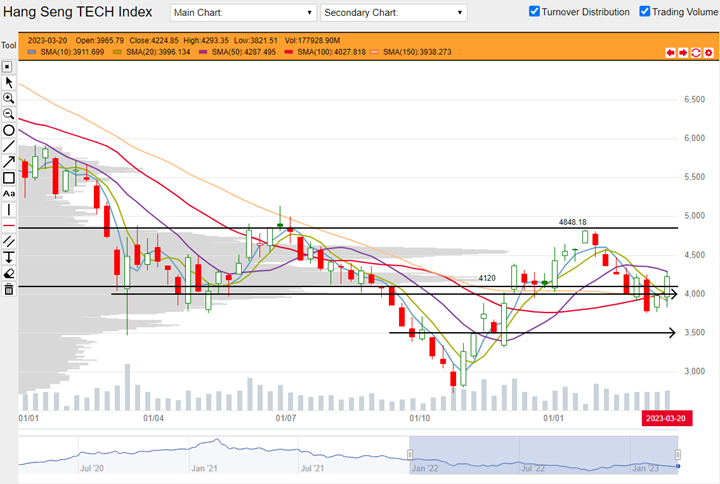Toggle the red horizontal line tool

pos(9,225)
